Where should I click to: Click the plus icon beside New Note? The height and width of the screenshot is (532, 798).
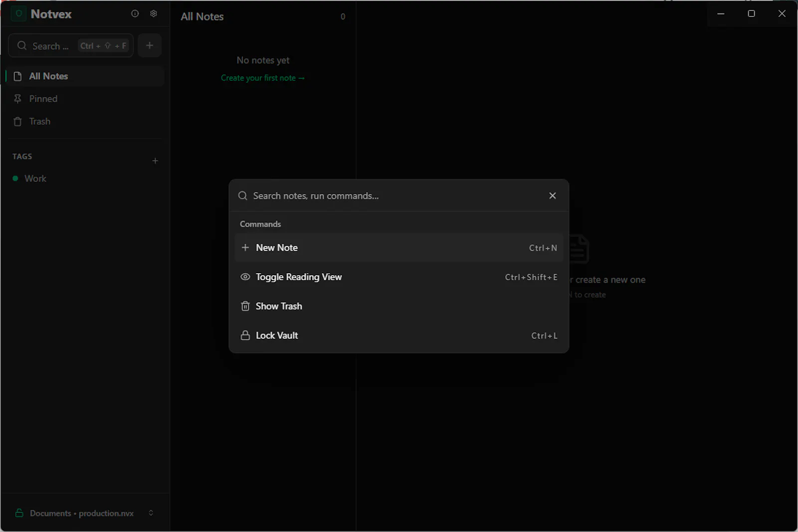[245, 247]
